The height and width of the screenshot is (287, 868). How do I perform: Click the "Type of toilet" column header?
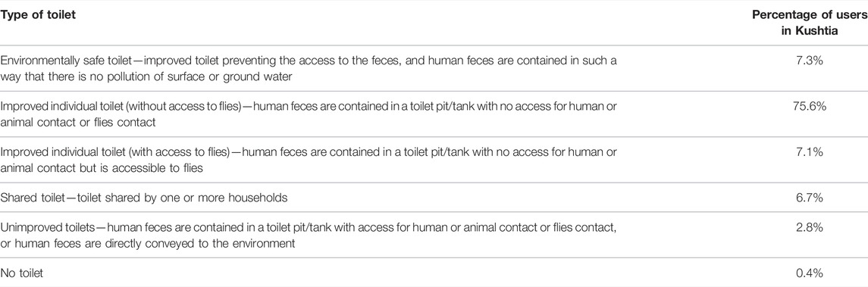(x=38, y=15)
